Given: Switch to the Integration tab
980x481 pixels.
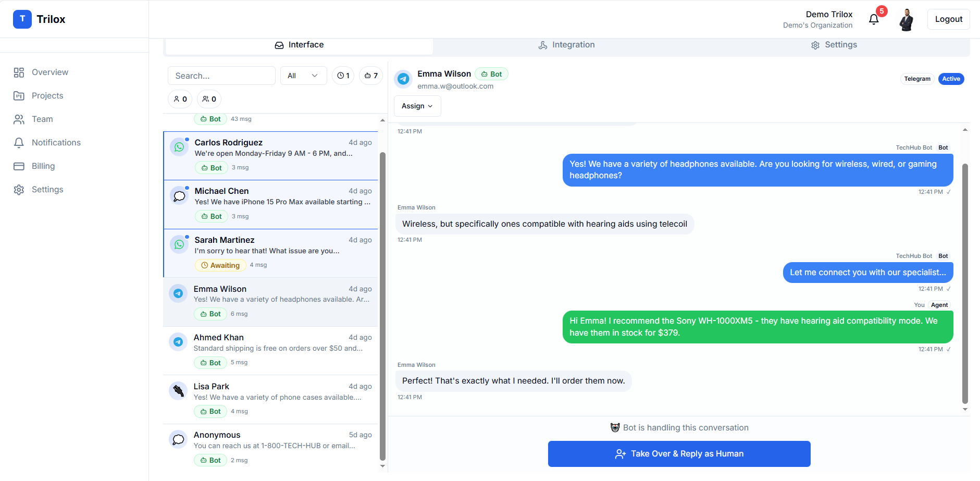Looking at the screenshot, I should tap(566, 45).
